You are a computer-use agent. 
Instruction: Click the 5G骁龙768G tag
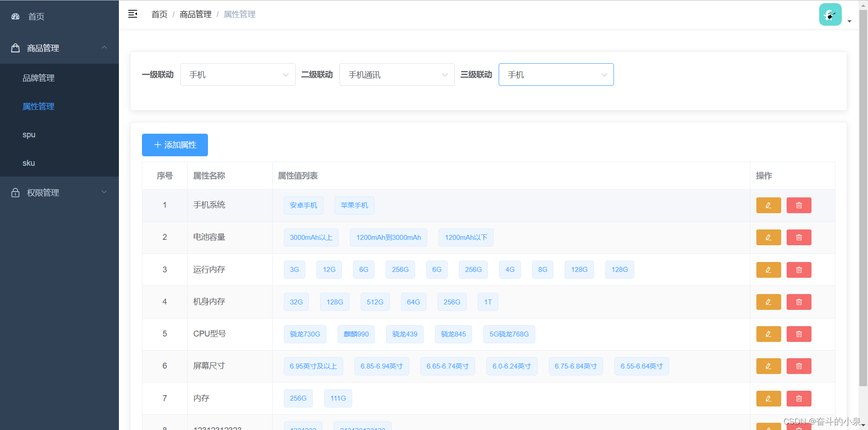point(509,334)
